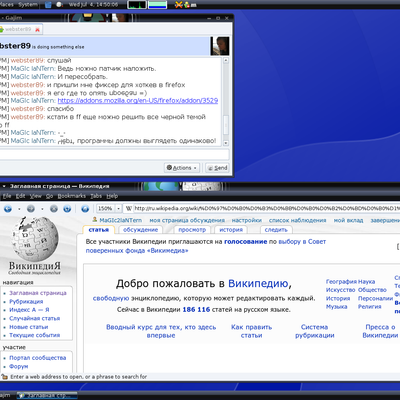Click webster89's avatar picture in Gajim
Screen dimensions: 400x400
(x=220, y=46)
